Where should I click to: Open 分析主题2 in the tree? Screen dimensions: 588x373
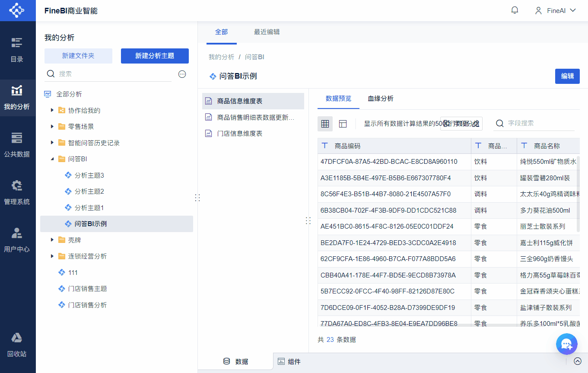tap(117, 191)
